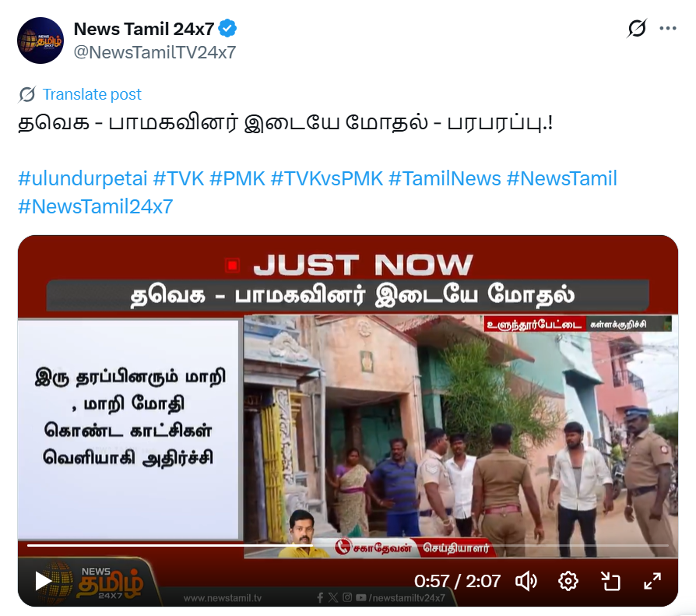Click the Grok icon beside Translate post
The image size is (696, 616).
coord(27,94)
